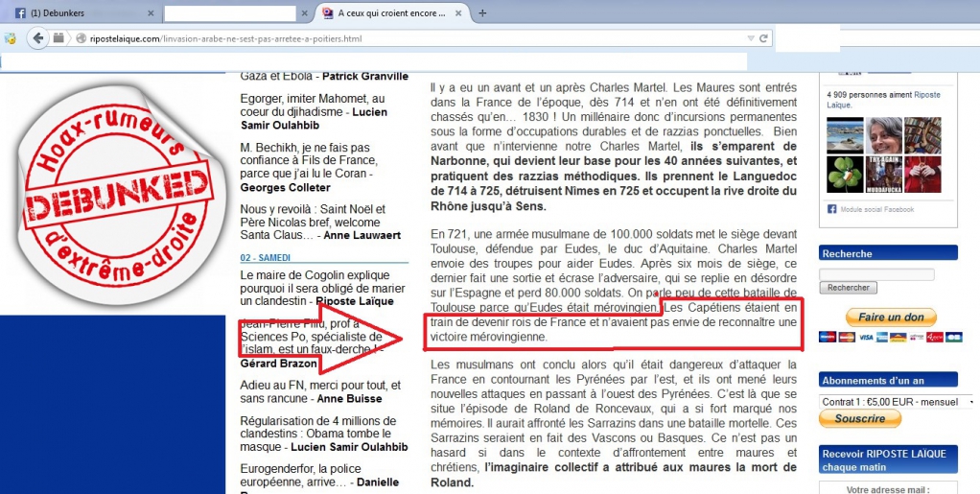Viewport: 980px width, 494px height.
Task: Select the 'A ceux qui croient encore' tab
Action: [392, 13]
